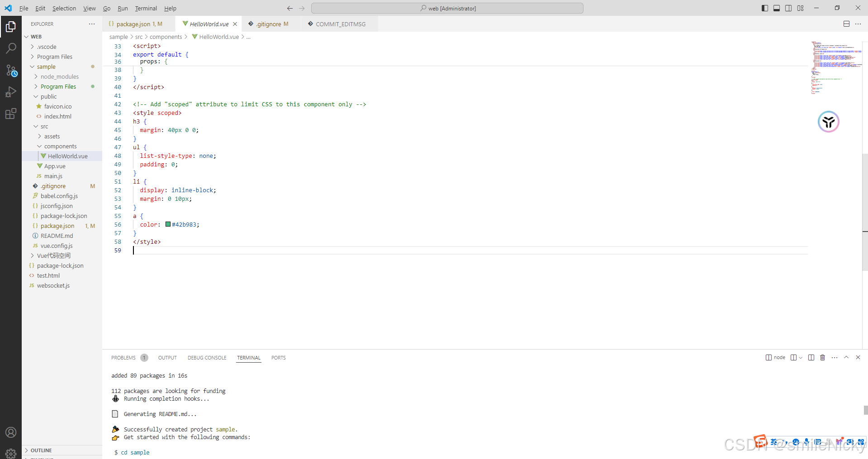Kill the terminal with trash icon
The width and height of the screenshot is (868, 459).
[823, 358]
